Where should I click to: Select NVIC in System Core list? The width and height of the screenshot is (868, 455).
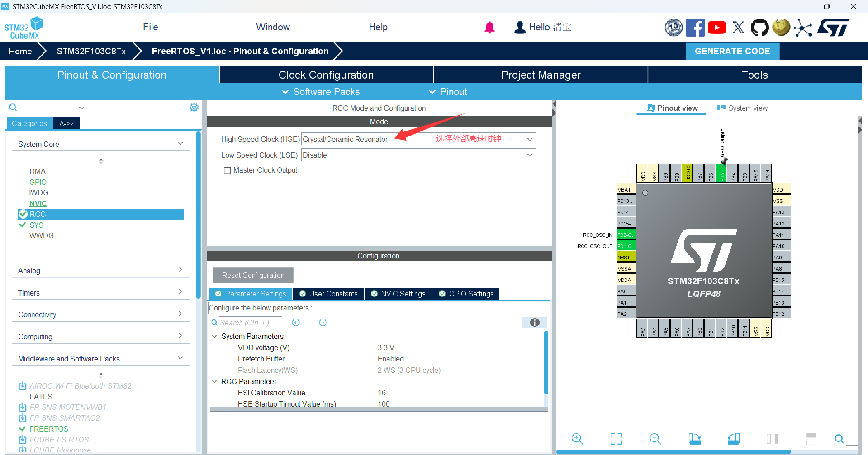tap(38, 203)
